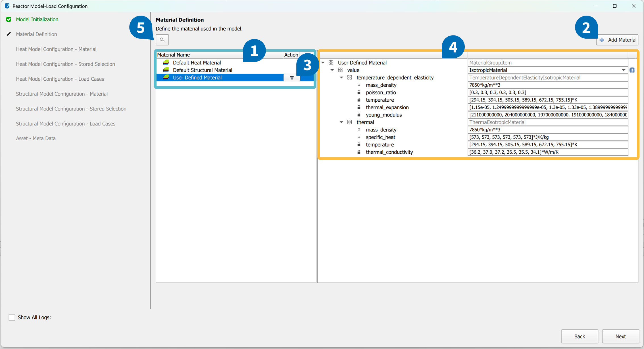Click the lock icon beside poisson_ratio
The image size is (644, 349).
(x=359, y=92)
